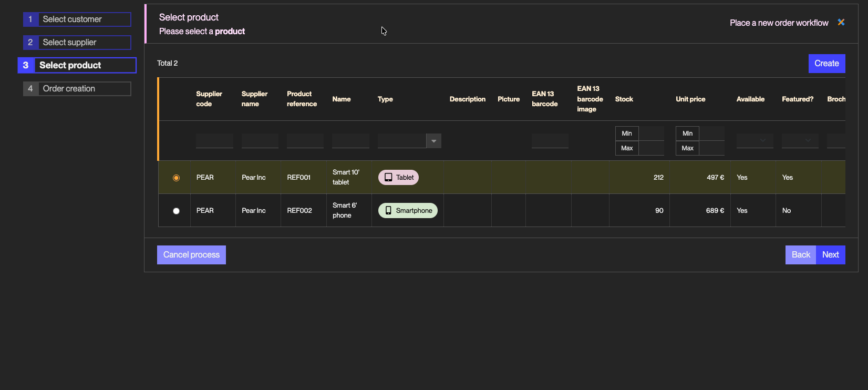Click the 689 € unit price cell

tap(700, 211)
